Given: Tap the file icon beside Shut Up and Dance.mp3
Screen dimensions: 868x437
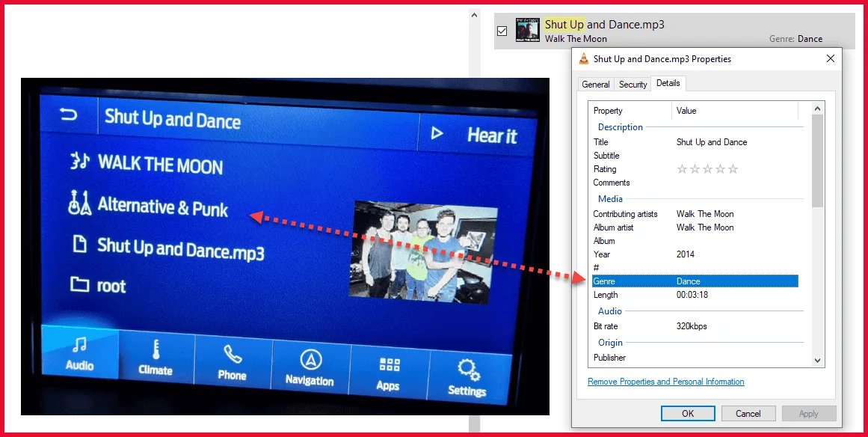Looking at the screenshot, I should coord(80,244).
